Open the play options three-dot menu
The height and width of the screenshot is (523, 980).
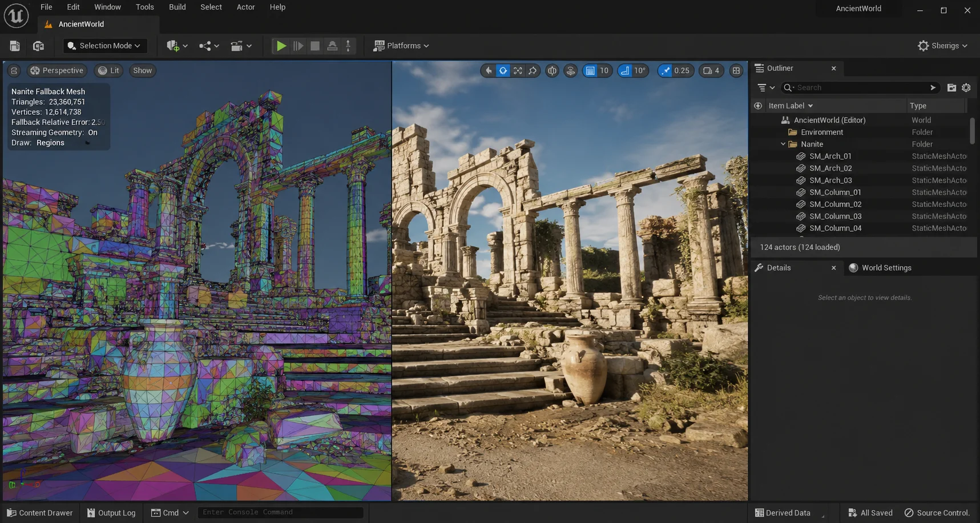pos(348,46)
